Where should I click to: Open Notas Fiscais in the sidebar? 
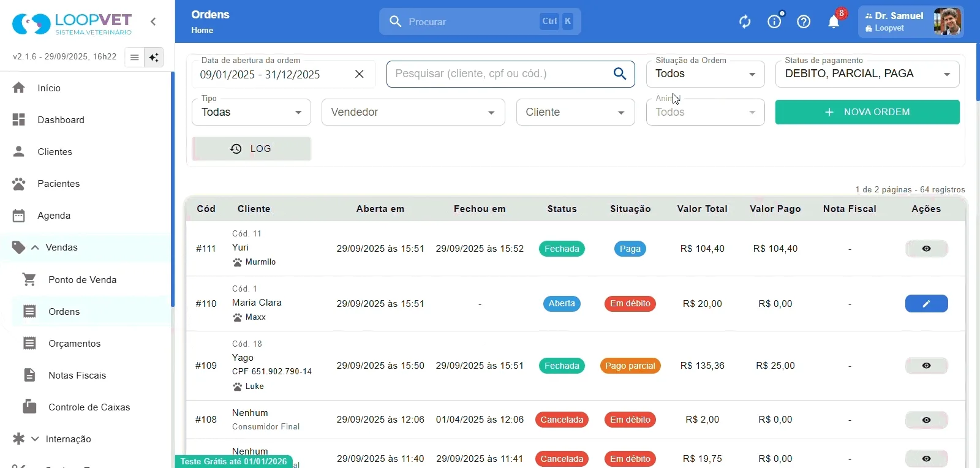pos(77,376)
